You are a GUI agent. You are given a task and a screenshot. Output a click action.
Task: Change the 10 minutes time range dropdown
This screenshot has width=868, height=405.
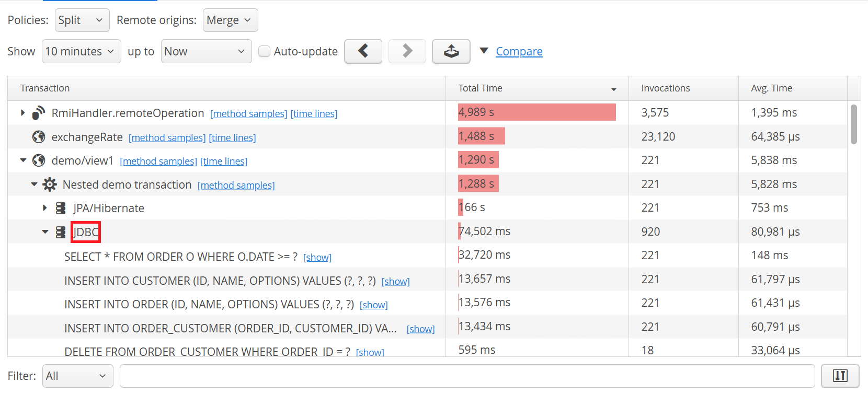click(81, 51)
